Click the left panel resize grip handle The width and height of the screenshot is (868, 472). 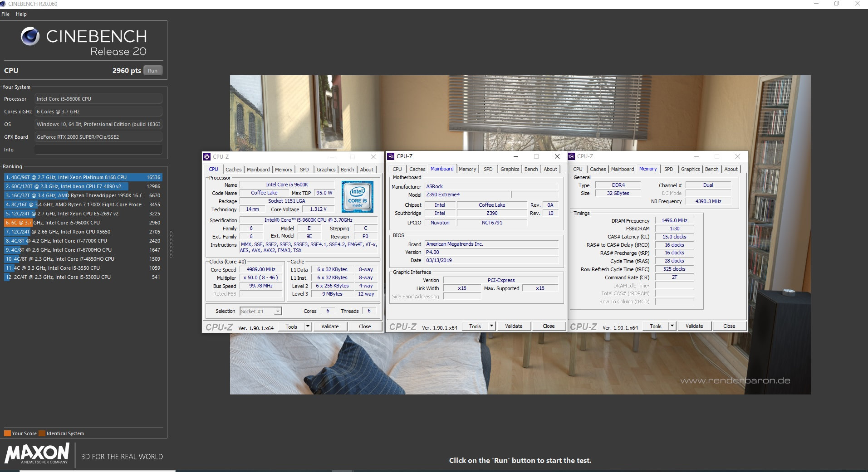click(171, 244)
